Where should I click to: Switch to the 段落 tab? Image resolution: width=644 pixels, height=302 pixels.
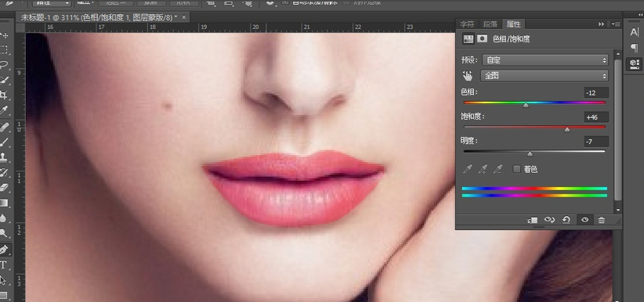[490, 24]
